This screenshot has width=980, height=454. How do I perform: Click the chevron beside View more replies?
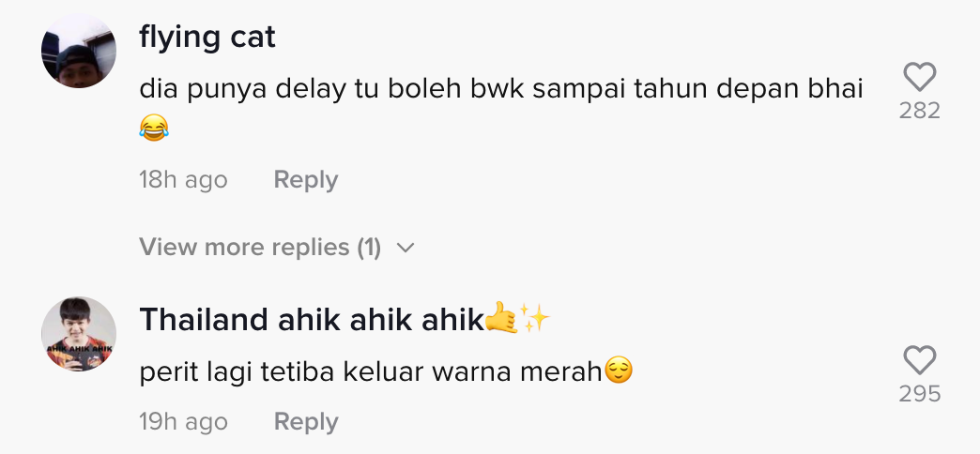point(406,248)
